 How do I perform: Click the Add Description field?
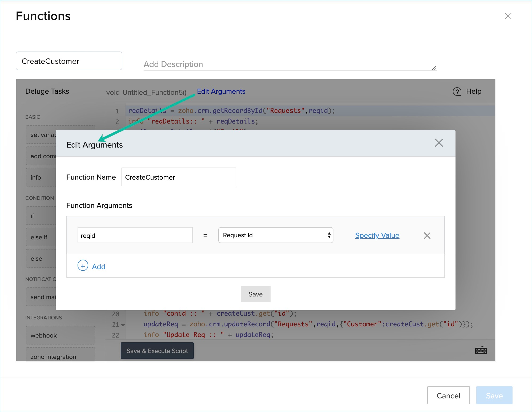coord(289,64)
